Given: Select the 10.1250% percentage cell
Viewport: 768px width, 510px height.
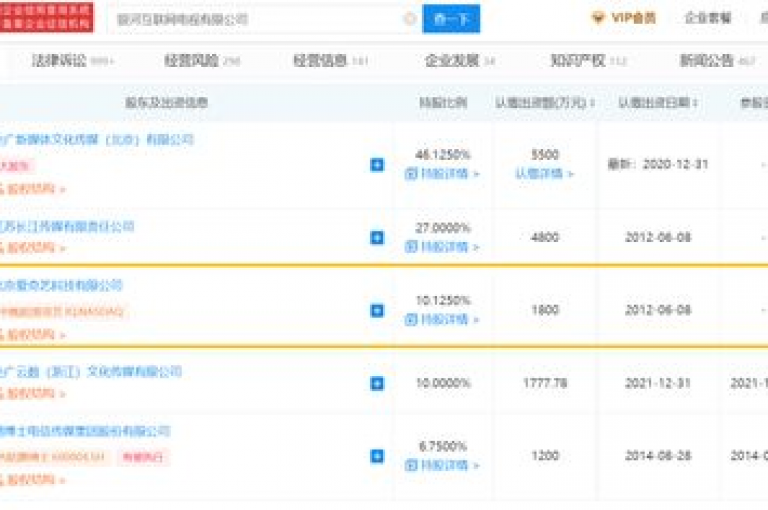Looking at the screenshot, I should coord(443,300).
